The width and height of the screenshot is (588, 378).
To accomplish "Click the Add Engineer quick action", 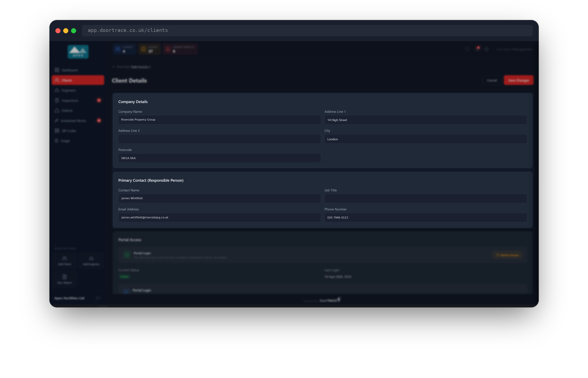I will [91, 261].
